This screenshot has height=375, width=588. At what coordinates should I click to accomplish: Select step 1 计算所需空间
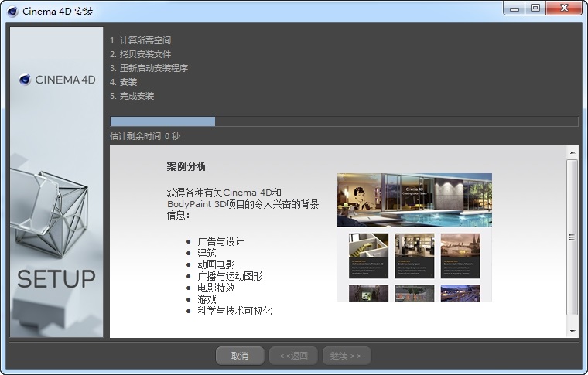click(x=140, y=40)
